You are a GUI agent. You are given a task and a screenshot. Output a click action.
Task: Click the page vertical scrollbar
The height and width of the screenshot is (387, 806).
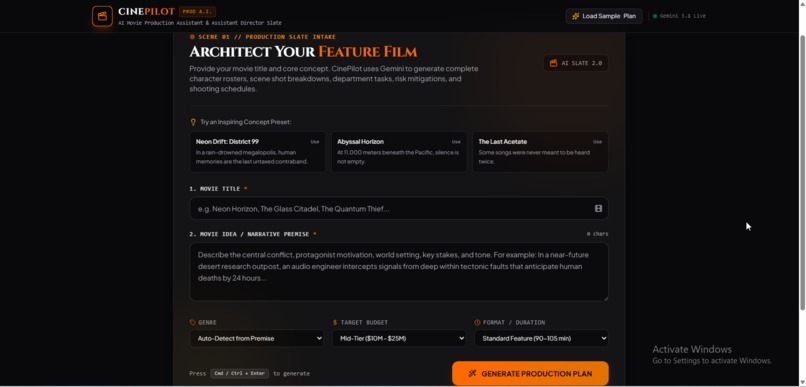[802, 172]
